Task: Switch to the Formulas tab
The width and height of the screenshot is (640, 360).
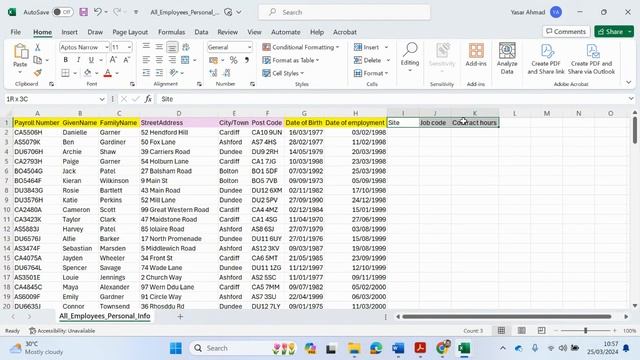Action: click(171, 32)
